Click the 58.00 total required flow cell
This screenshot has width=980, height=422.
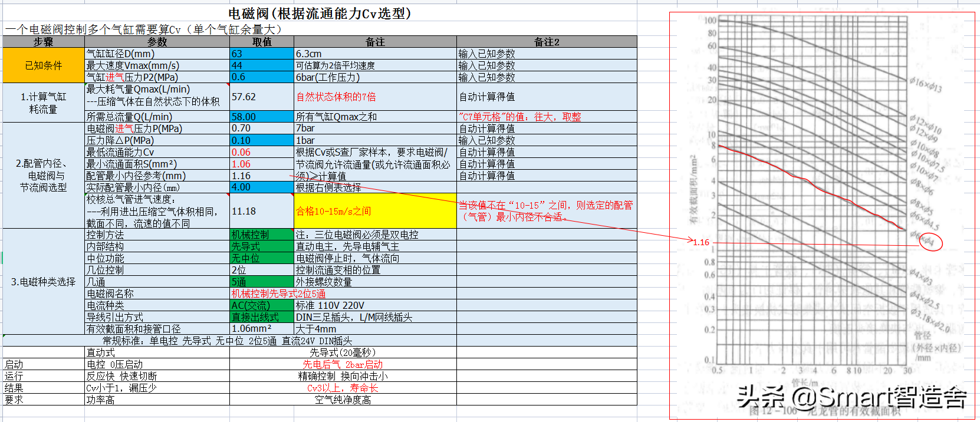click(261, 117)
